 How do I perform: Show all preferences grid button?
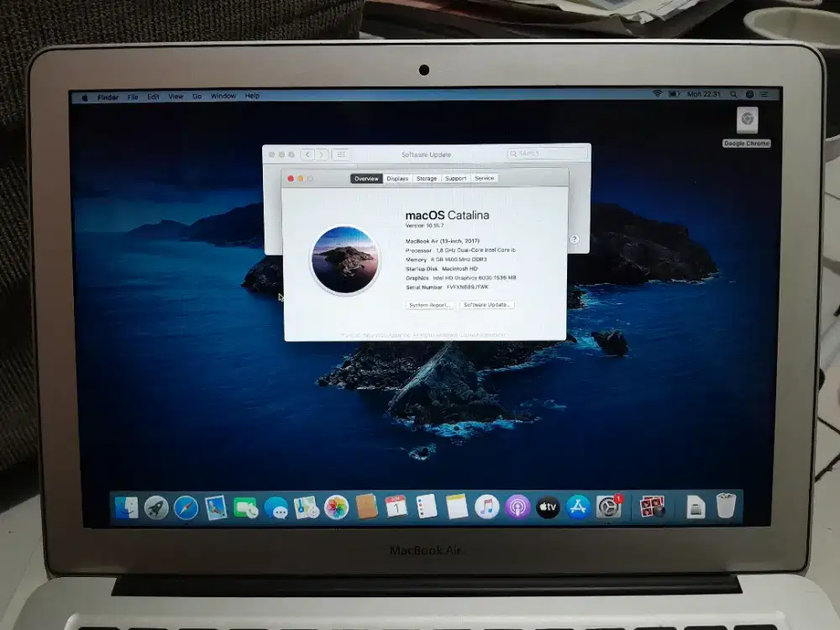tap(341, 155)
